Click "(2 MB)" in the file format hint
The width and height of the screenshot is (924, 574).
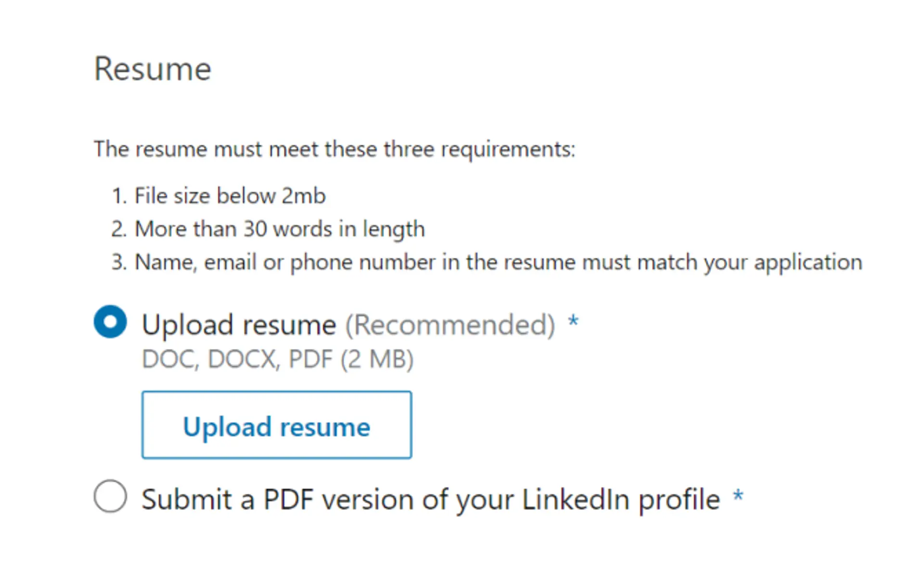point(377,359)
